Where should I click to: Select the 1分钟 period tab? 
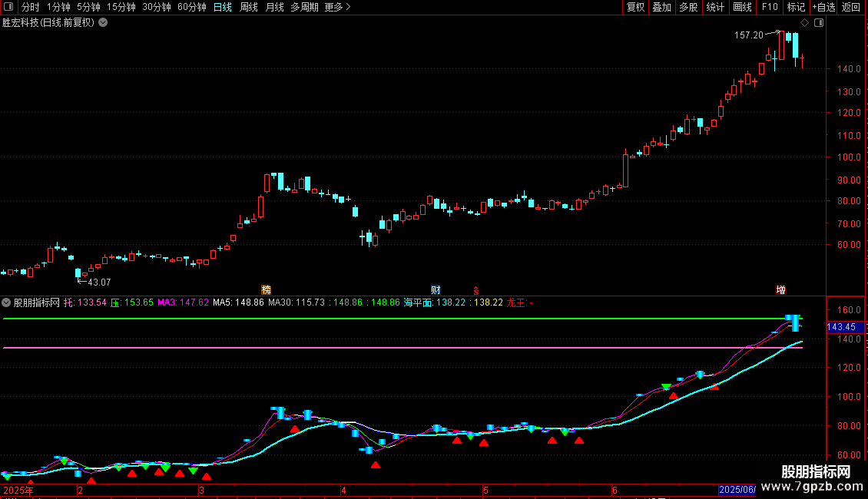pos(58,7)
